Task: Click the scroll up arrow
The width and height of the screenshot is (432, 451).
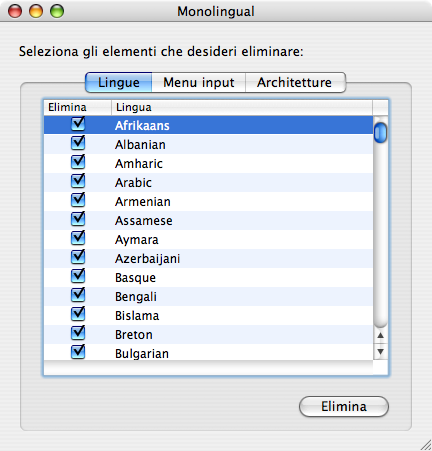Action: (x=380, y=336)
